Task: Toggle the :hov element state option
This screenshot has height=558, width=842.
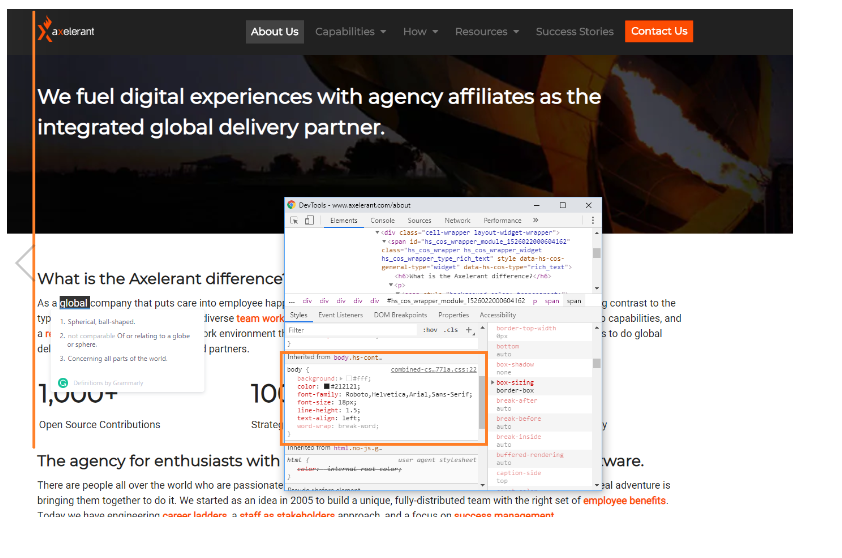Action: [429, 329]
